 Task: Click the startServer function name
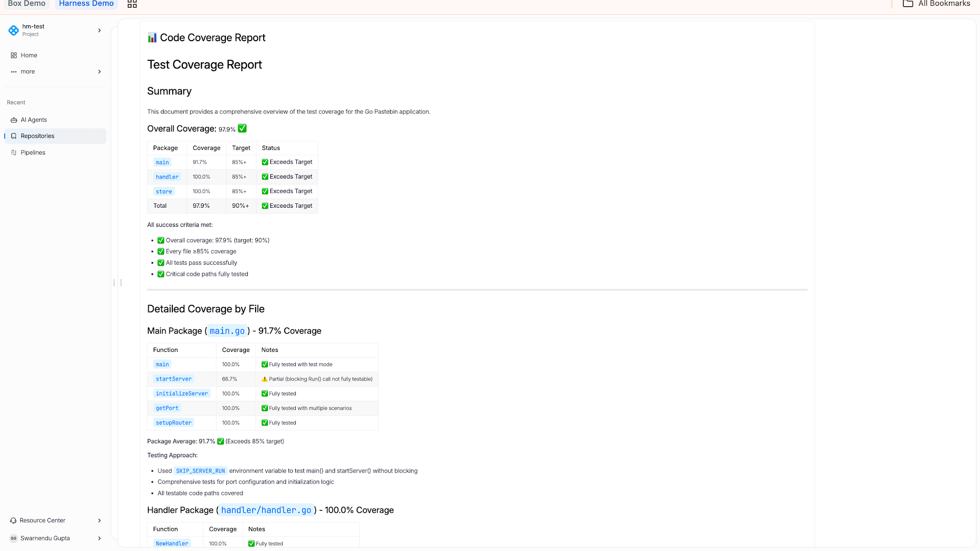(x=173, y=379)
